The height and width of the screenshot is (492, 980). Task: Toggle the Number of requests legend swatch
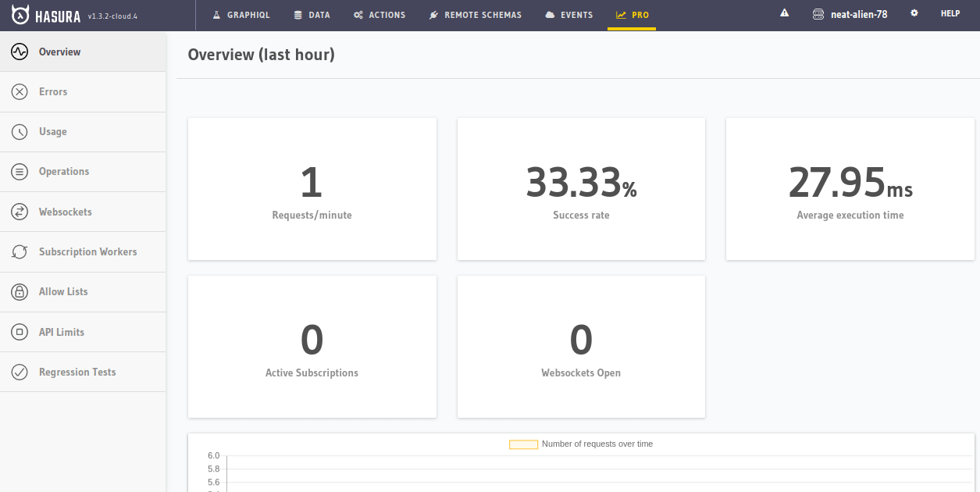point(523,444)
